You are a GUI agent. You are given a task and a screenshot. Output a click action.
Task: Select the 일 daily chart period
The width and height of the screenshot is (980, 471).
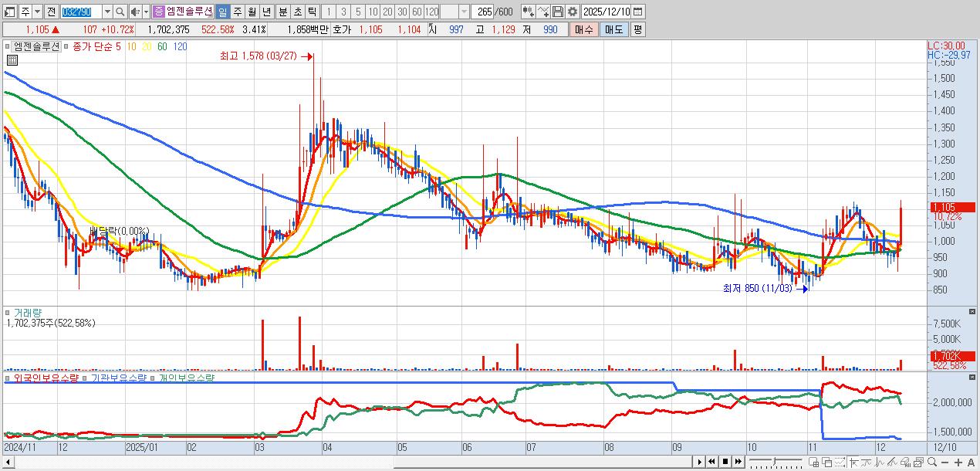(222, 12)
